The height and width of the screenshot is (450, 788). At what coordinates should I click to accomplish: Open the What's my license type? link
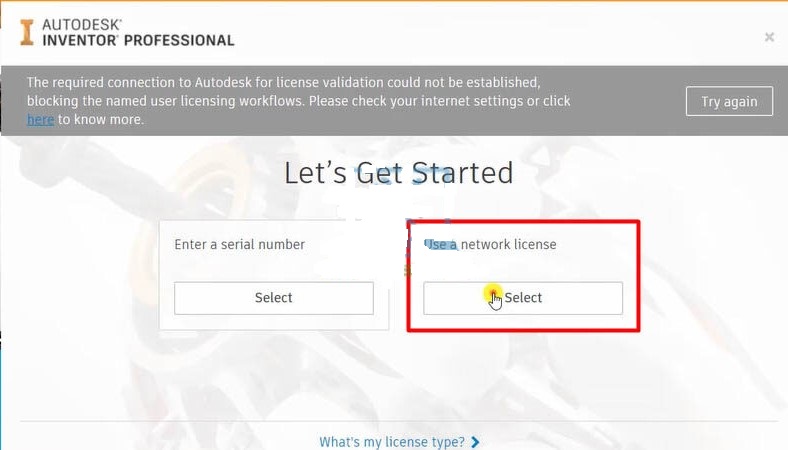tap(391, 442)
